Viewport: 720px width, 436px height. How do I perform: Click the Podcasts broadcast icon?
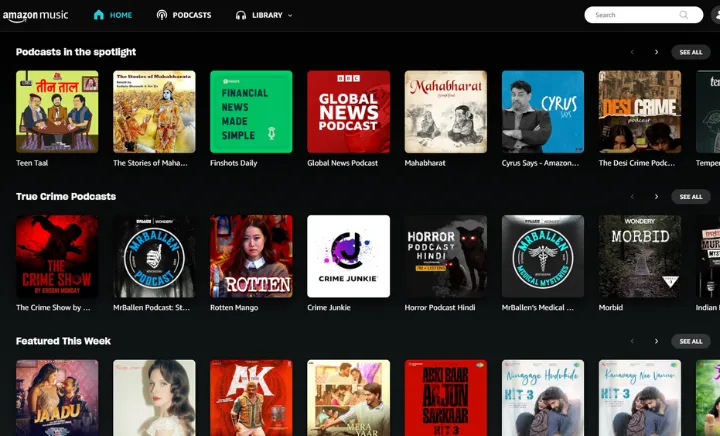pyautogui.click(x=162, y=15)
